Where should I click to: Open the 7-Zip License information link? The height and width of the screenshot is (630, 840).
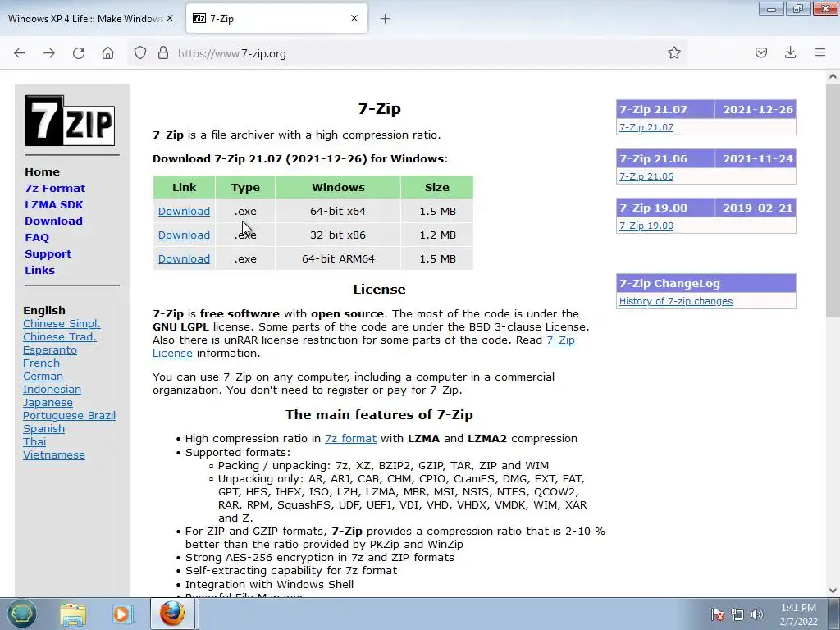(560, 340)
